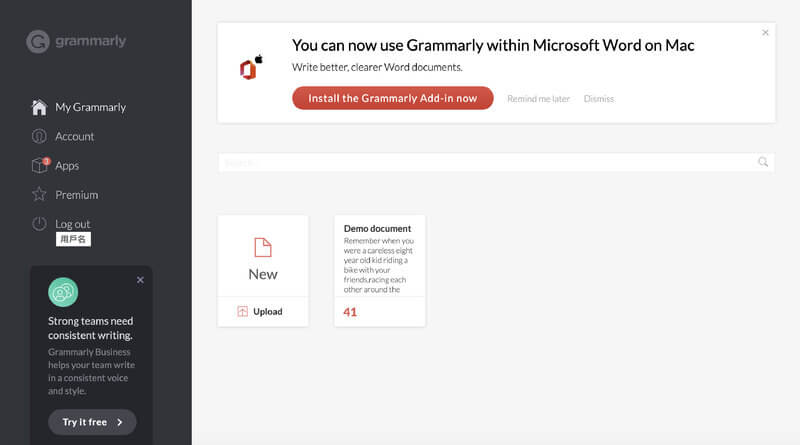
Task: Click the Apps box icon with badge
Action: 39,165
